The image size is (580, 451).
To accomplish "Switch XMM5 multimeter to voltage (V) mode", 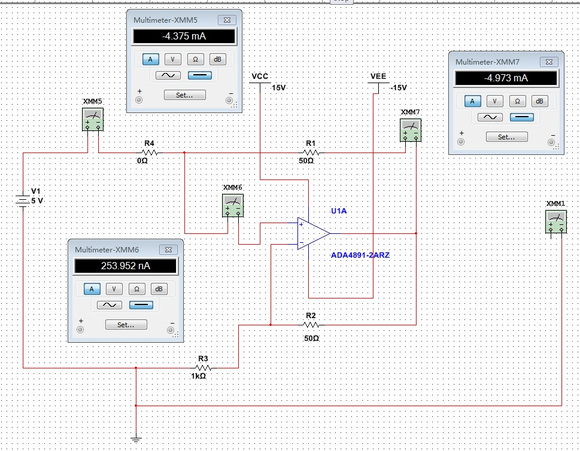I will (x=173, y=59).
